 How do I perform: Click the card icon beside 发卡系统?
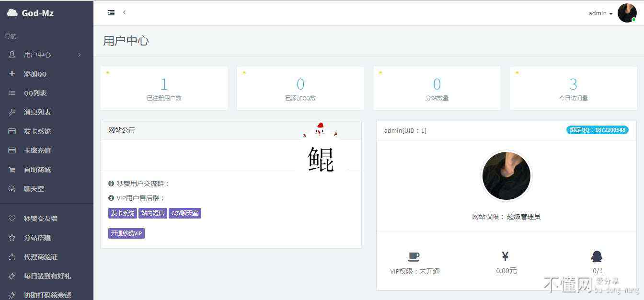[12, 131]
